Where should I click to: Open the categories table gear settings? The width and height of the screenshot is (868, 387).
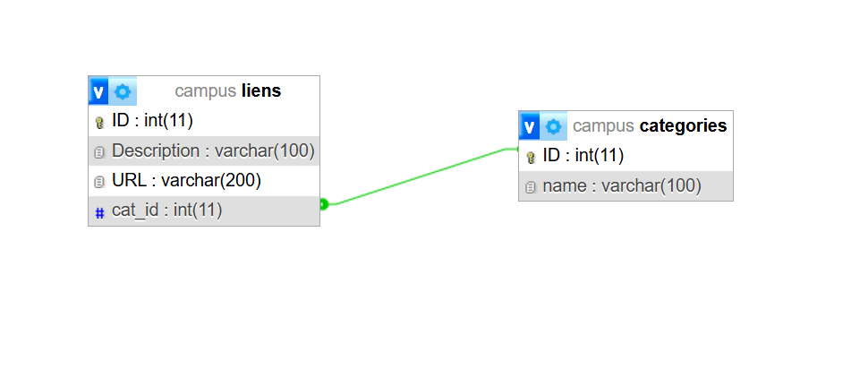pos(553,126)
